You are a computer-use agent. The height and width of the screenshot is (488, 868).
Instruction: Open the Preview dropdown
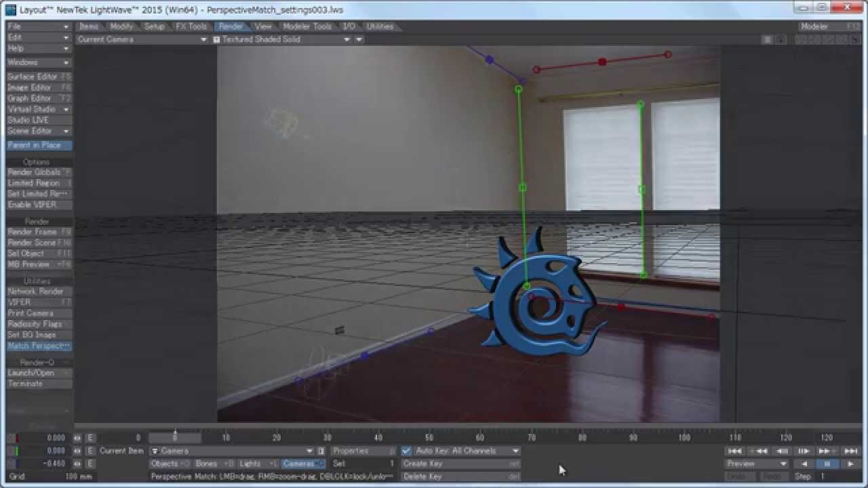pos(757,464)
